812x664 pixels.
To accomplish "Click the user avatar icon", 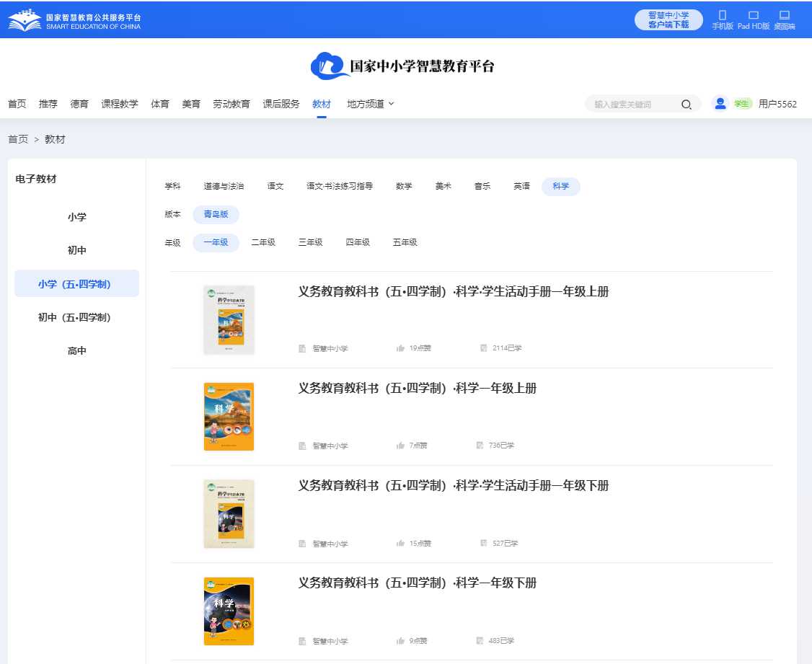I will tap(720, 104).
